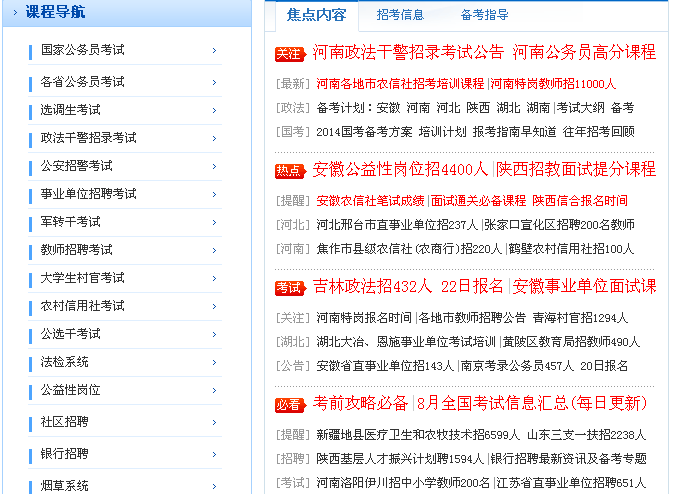Expand the 农村信用社考试 row arrow

(214, 306)
